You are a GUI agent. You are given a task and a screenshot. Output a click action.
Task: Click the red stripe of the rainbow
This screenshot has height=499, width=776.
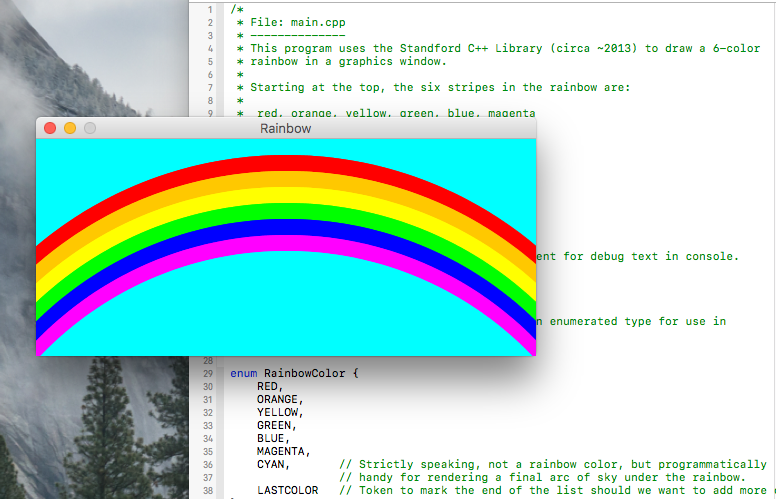pyautogui.click(x=286, y=163)
